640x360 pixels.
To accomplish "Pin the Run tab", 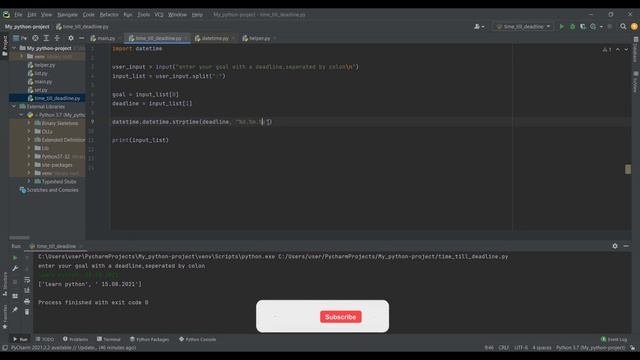I will click(15, 310).
